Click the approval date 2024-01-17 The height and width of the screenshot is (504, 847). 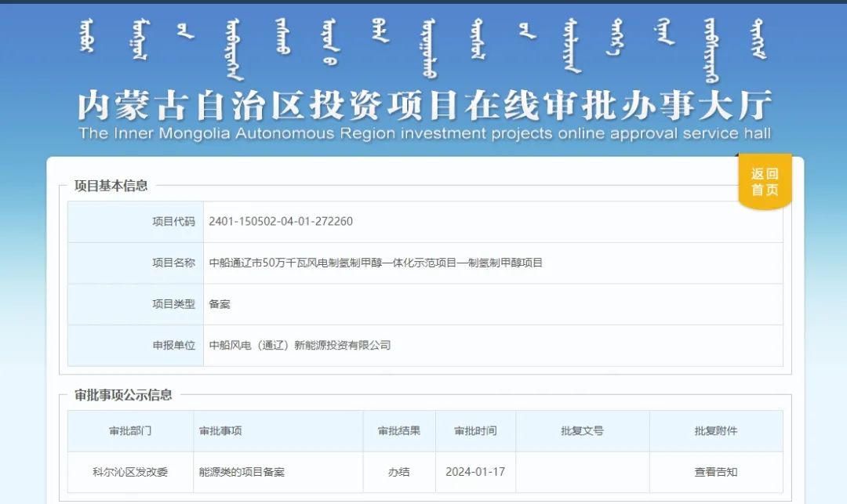click(x=475, y=472)
